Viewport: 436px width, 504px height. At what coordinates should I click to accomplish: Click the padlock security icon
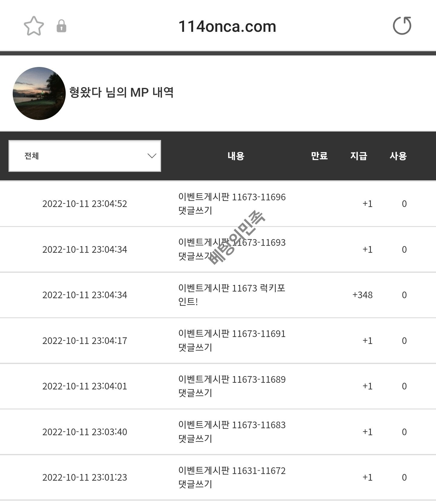[61, 26]
